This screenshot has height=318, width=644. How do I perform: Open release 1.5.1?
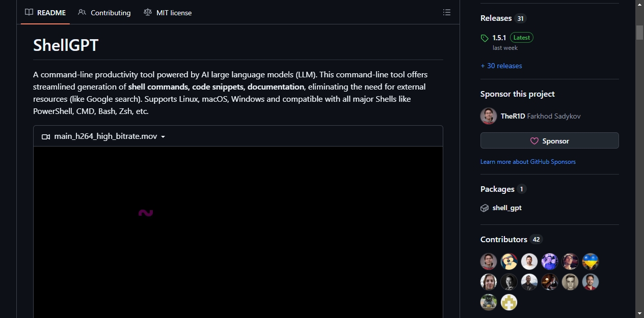499,38
